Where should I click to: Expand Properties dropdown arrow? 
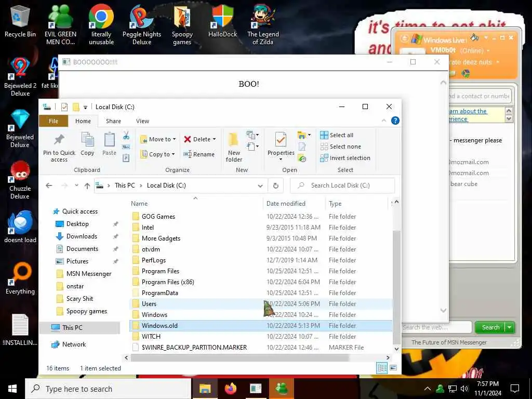[x=281, y=159]
